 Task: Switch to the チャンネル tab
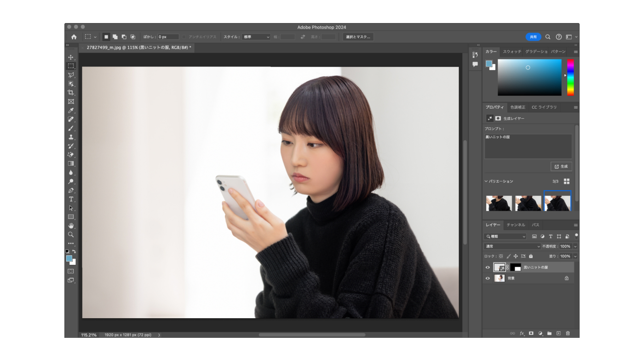tap(516, 225)
